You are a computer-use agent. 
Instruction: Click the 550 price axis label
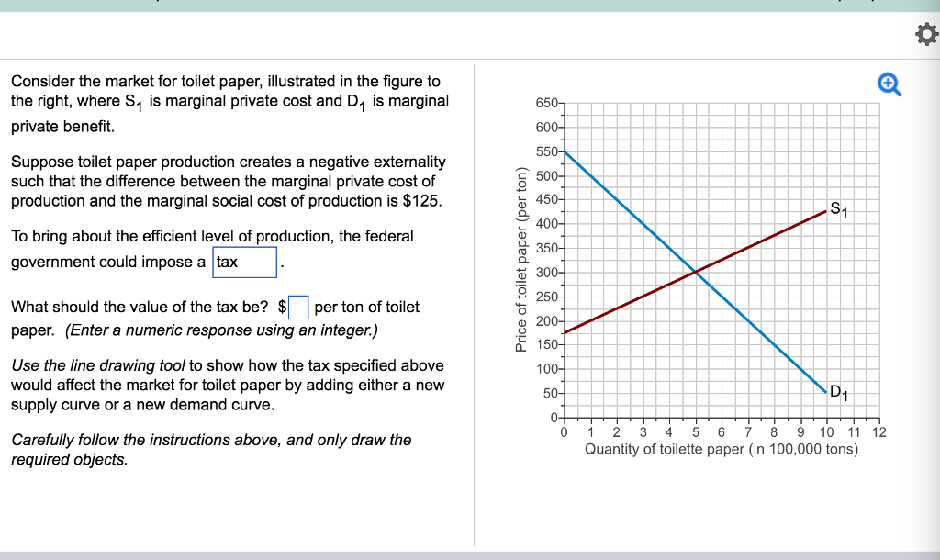click(x=546, y=151)
